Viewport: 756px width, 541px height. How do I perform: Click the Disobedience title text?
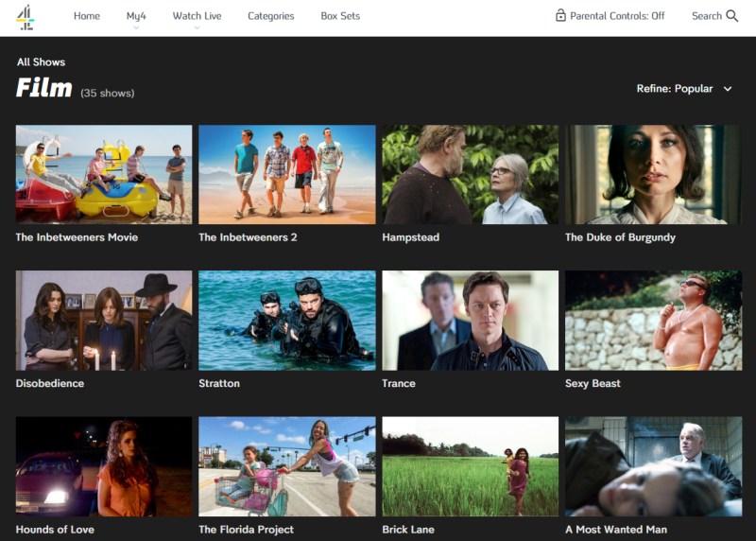pyautogui.click(x=50, y=383)
